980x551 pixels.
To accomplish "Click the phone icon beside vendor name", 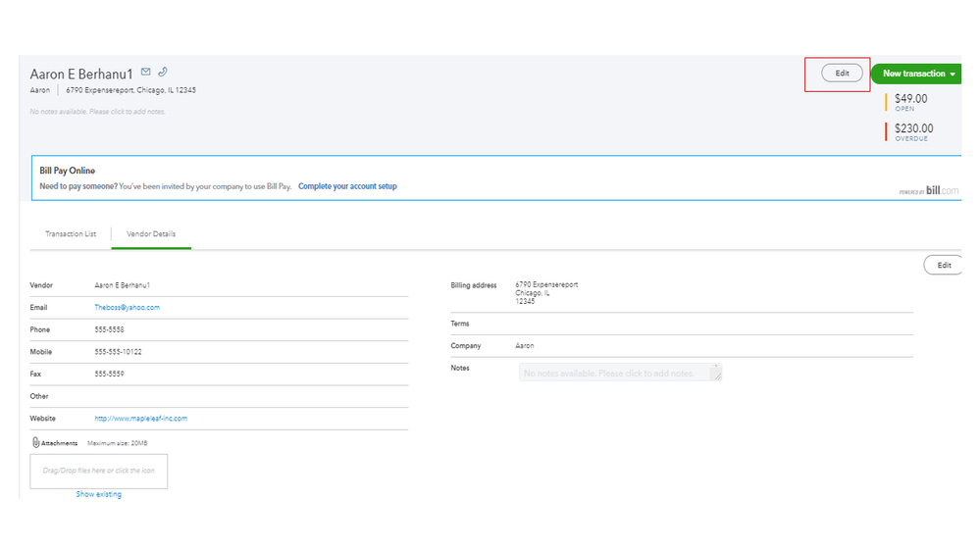I will (163, 72).
